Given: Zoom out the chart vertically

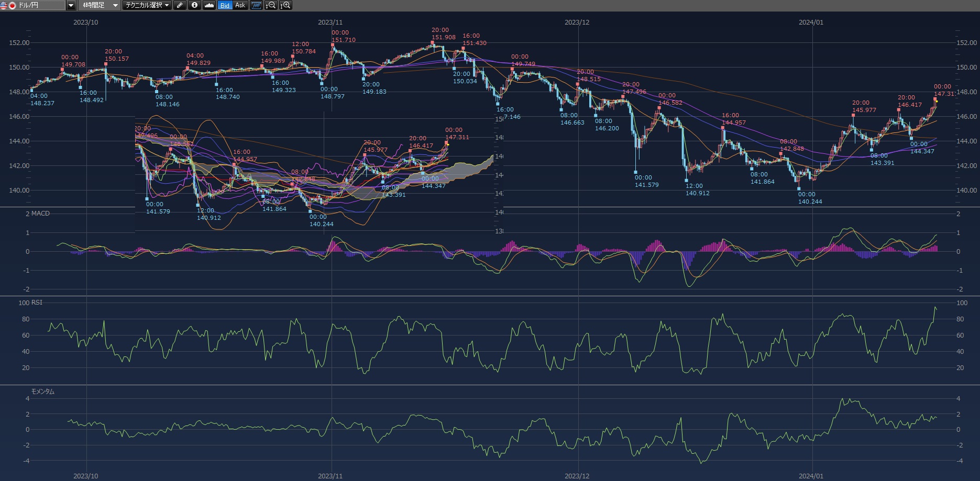Looking at the screenshot, I should pos(271,5).
